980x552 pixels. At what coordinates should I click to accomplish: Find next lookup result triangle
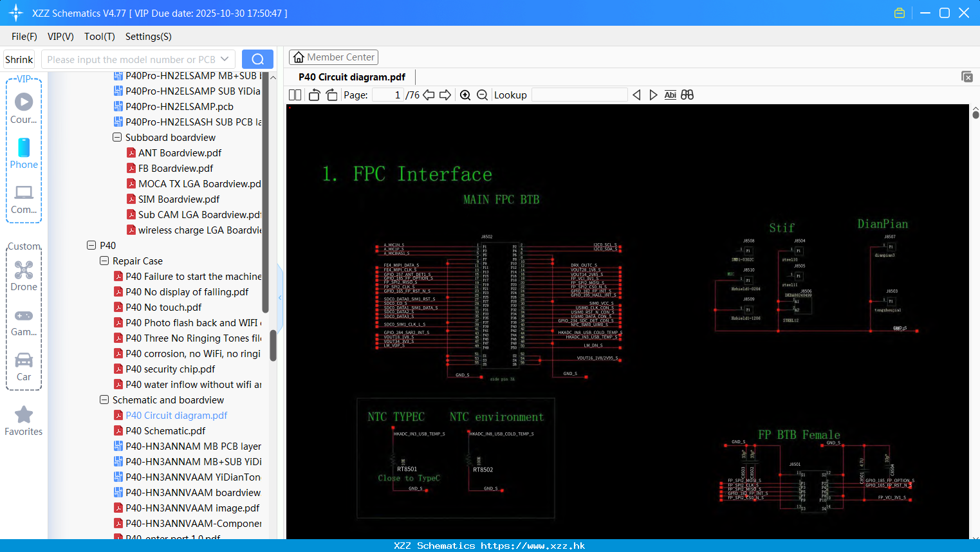coord(653,95)
